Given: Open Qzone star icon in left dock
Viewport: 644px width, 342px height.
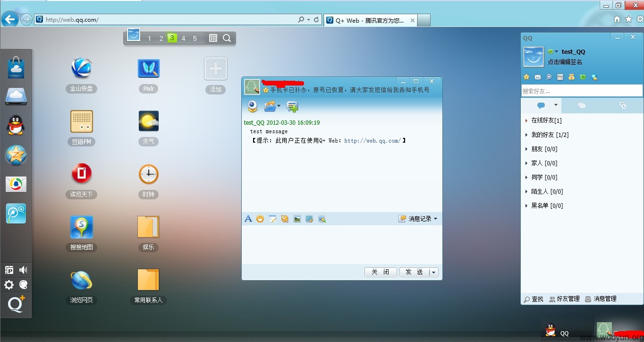Looking at the screenshot, I should pyautogui.click(x=16, y=155).
